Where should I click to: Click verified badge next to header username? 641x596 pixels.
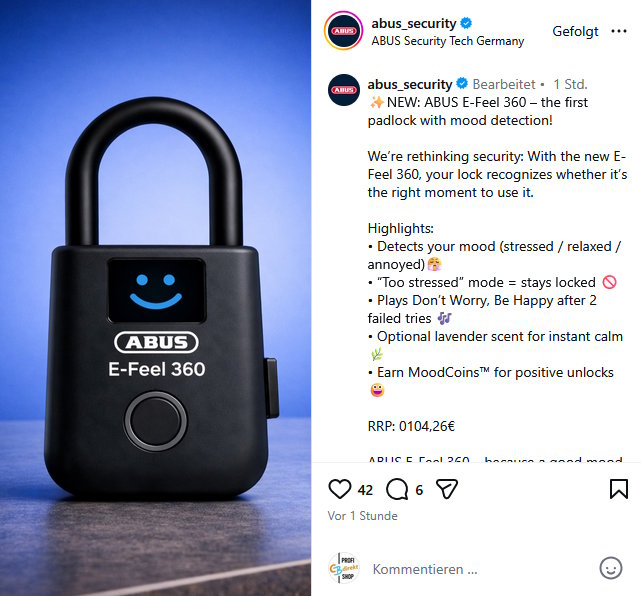pyautogui.click(x=466, y=23)
